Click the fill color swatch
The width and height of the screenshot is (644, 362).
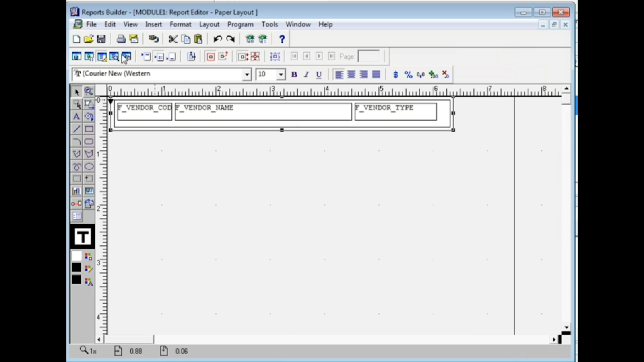[x=76, y=256]
